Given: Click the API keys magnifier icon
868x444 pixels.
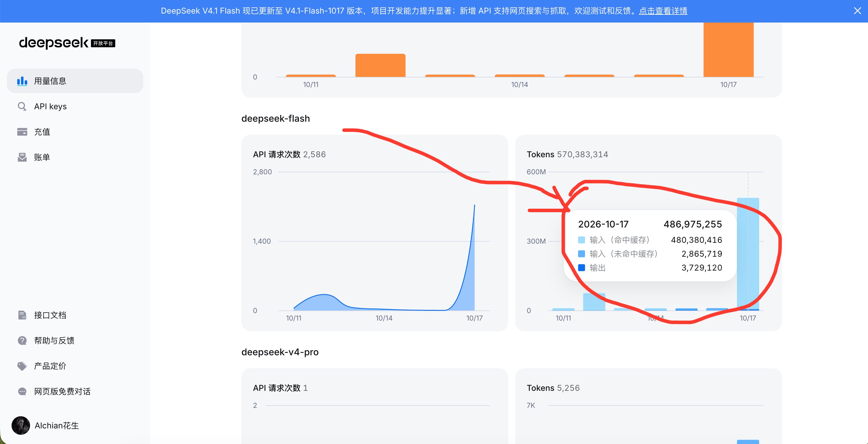Looking at the screenshot, I should (22, 107).
